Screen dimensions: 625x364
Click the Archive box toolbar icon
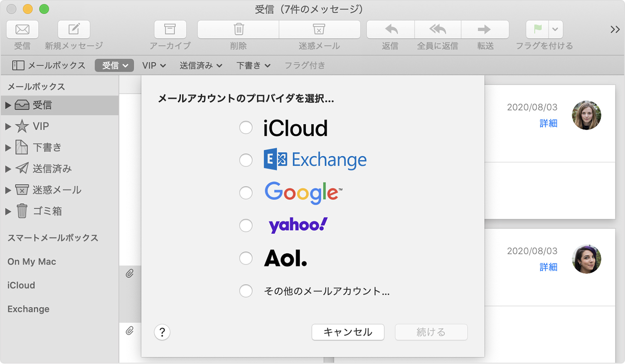click(170, 30)
